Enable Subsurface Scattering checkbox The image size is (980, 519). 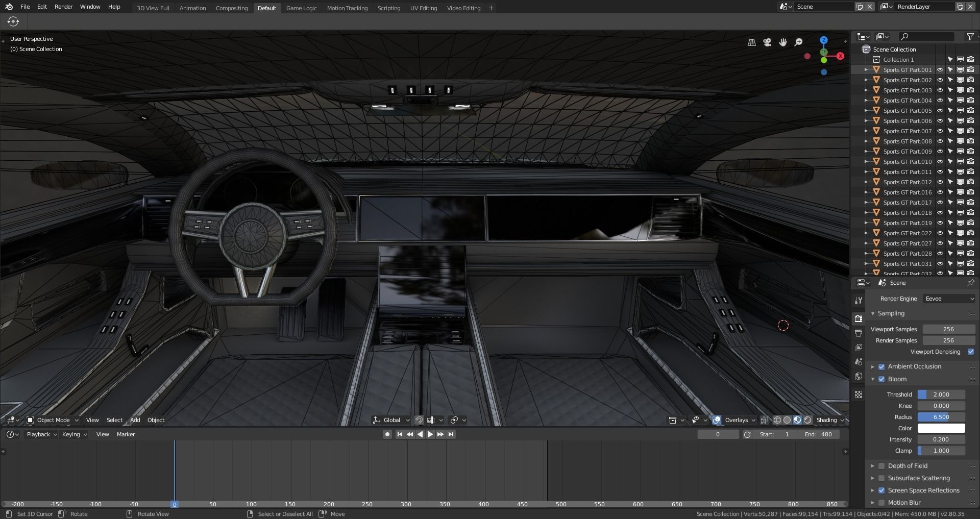[x=881, y=478]
